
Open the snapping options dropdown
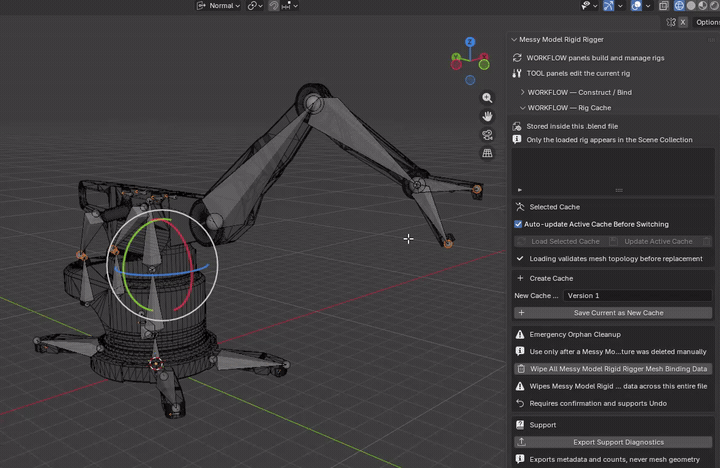290,6
